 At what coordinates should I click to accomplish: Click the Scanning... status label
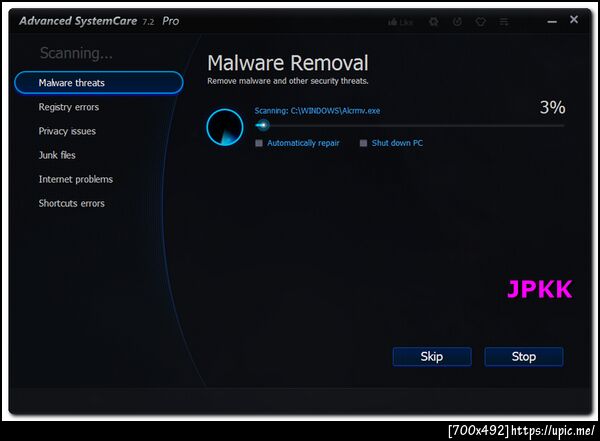pos(76,53)
